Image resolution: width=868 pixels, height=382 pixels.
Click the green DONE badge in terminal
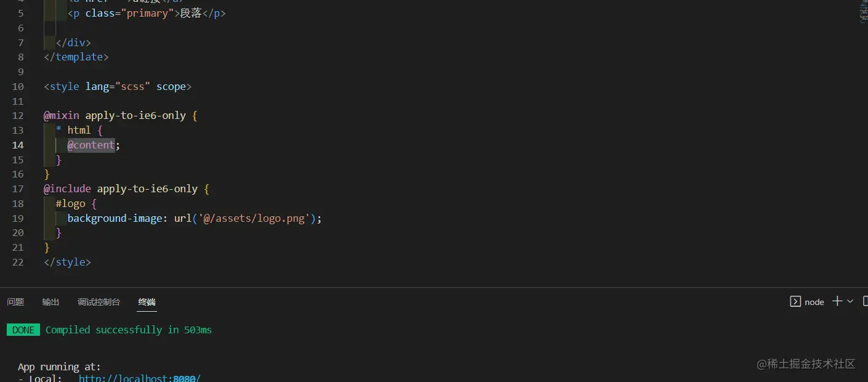pyautogui.click(x=23, y=330)
